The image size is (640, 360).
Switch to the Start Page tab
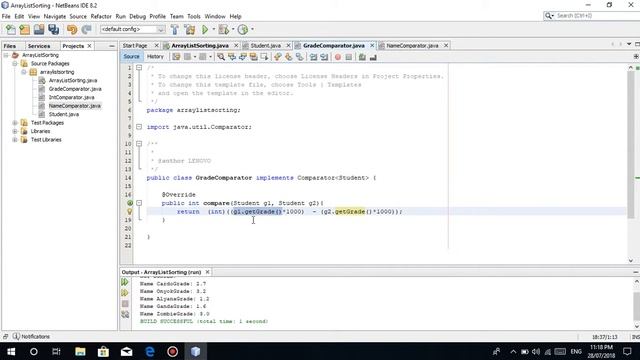pos(135,46)
